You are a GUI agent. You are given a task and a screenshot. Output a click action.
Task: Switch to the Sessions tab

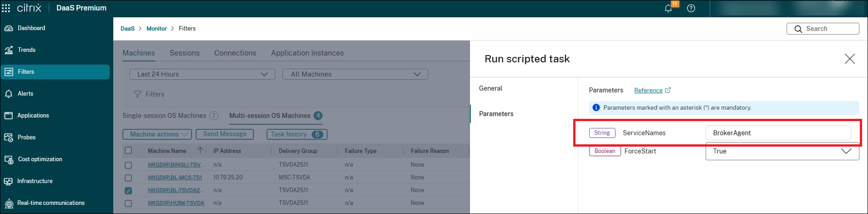185,53
